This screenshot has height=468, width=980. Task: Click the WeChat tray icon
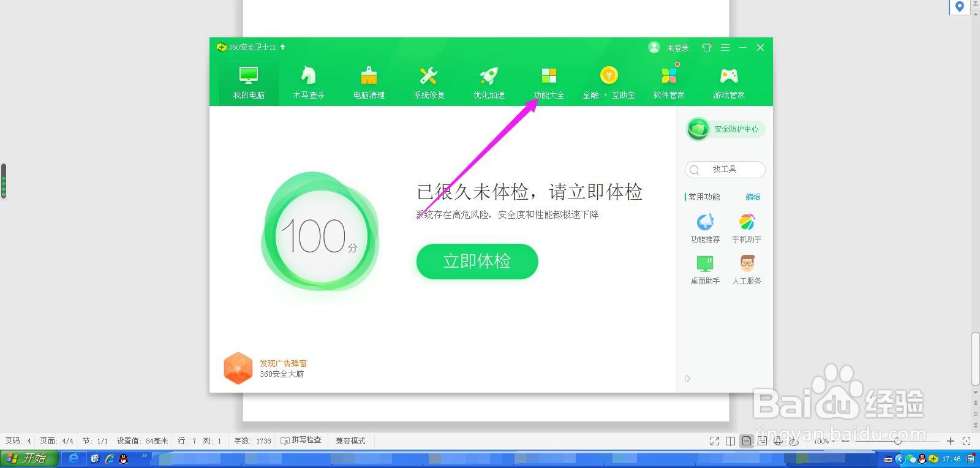[911, 459]
